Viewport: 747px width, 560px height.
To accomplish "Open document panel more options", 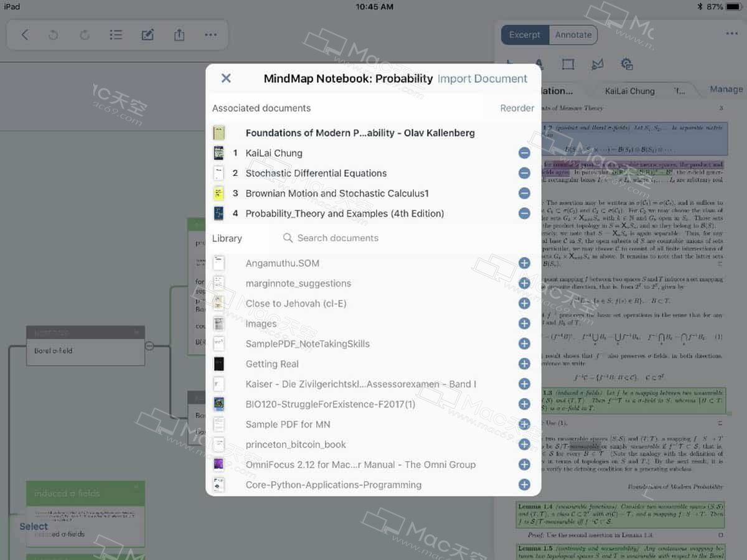I will point(731,34).
